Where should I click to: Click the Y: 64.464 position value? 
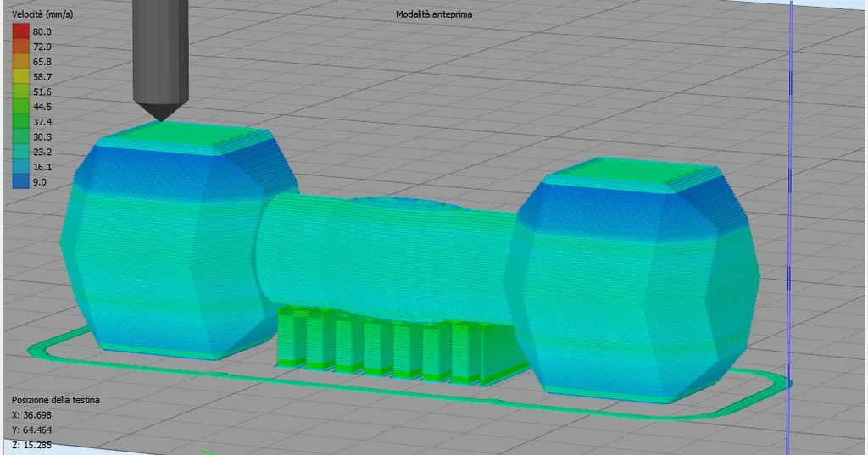click(31, 430)
